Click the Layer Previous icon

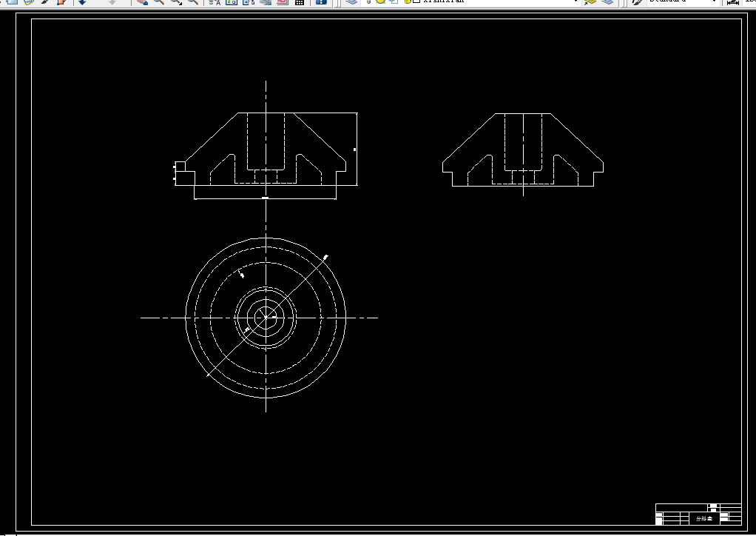click(x=607, y=2)
